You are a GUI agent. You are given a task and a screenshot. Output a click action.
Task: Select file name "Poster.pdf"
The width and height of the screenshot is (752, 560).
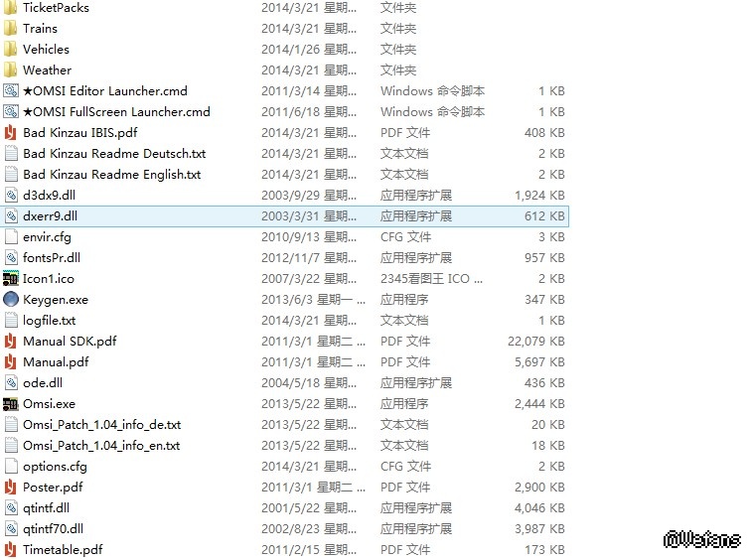point(53,488)
